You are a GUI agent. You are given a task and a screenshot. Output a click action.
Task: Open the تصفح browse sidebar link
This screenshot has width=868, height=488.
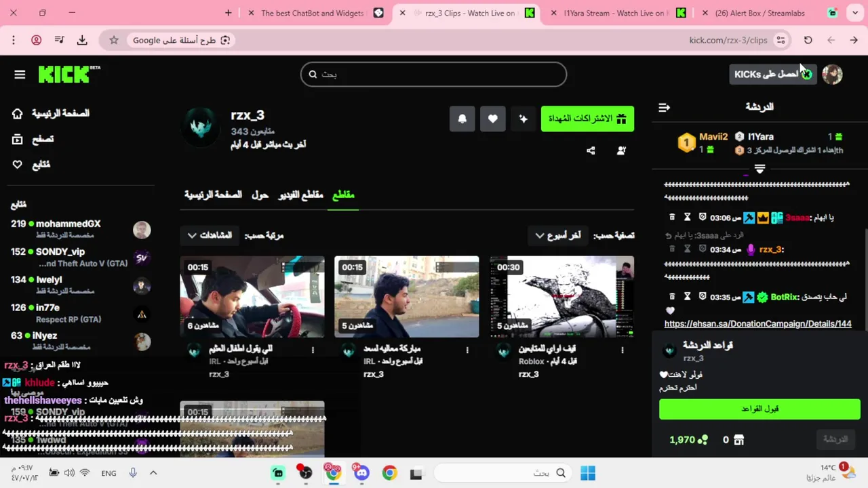click(33, 139)
